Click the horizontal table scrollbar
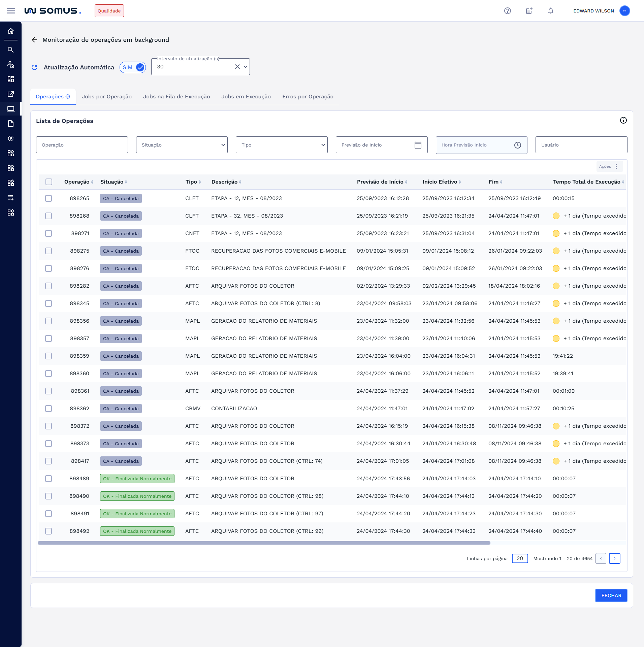The image size is (644, 647). (x=264, y=543)
